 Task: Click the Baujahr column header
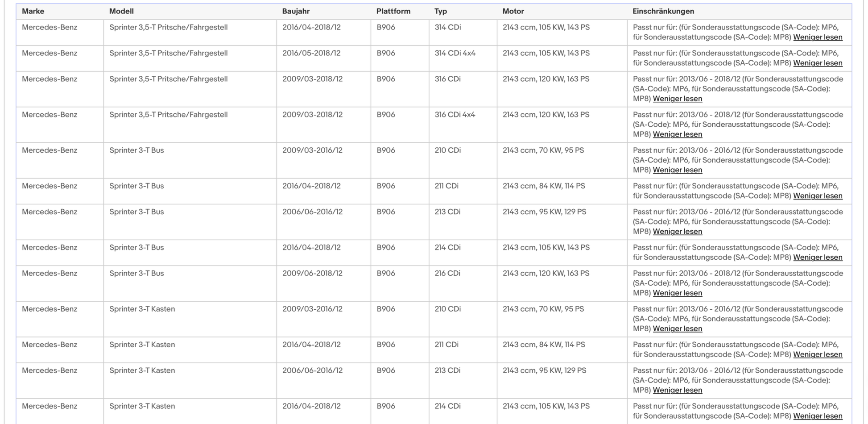click(x=296, y=12)
